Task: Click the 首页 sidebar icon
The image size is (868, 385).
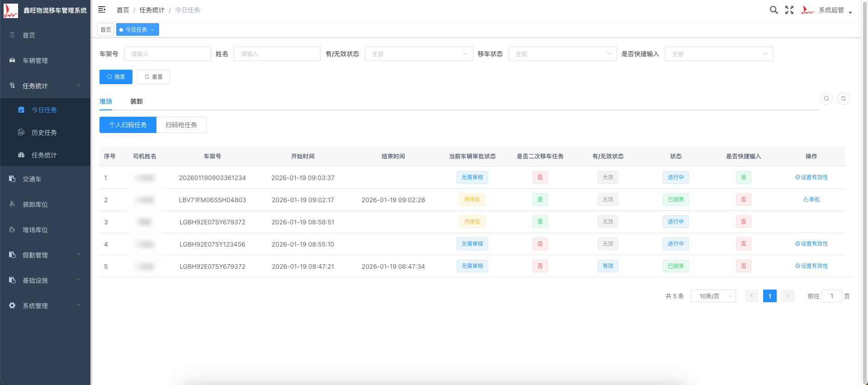Action: point(12,35)
